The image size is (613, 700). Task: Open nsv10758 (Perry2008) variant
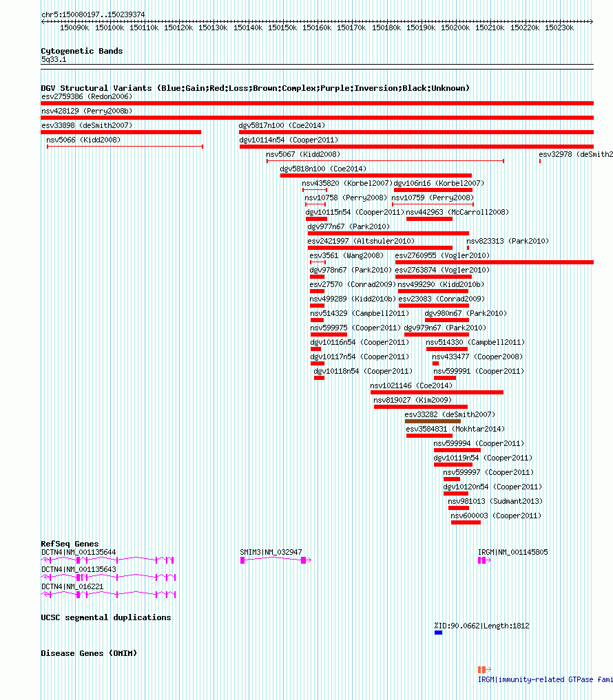tap(346, 198)
